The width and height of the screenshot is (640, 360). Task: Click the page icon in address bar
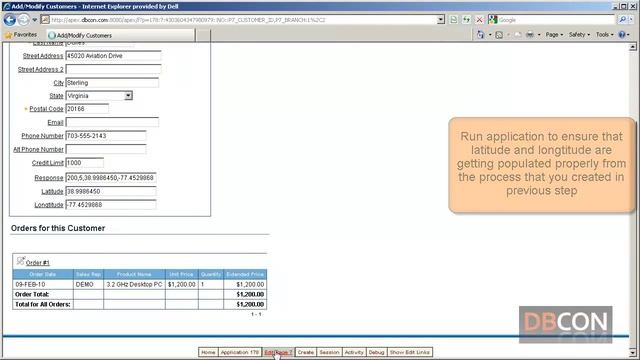tap(45, 20)
